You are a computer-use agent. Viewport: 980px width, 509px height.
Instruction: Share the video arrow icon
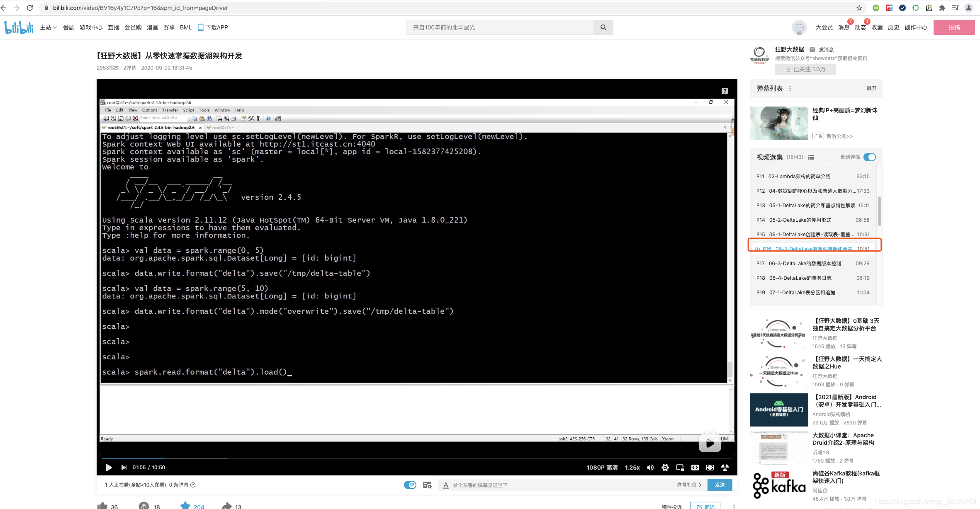tap(227, 506)
